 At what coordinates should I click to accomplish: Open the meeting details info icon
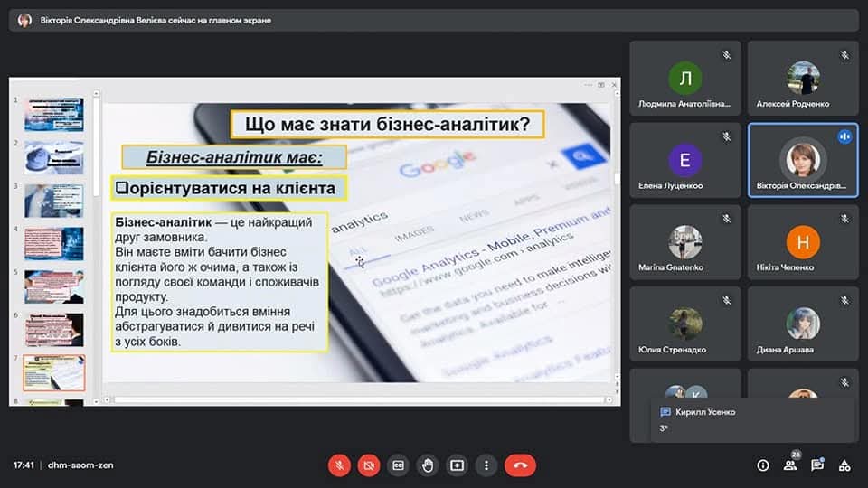(763, 465)
